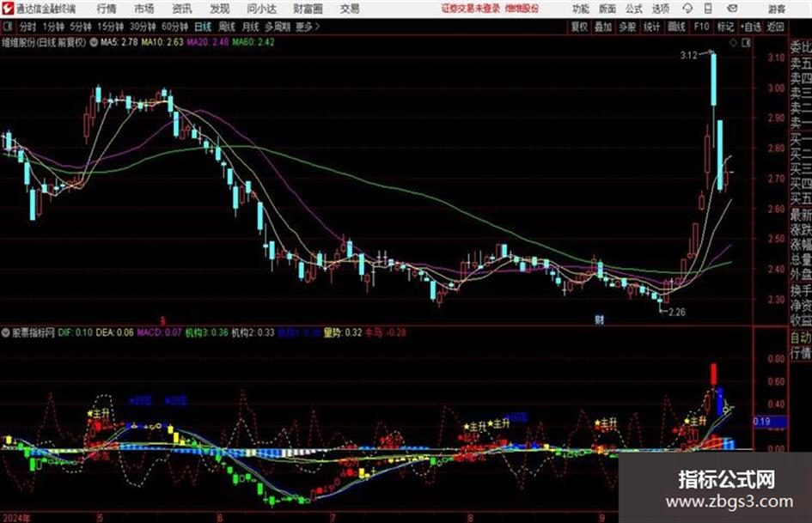Click the 画线 drawing tool button
This screenshot has width=812, height=523.
[x=676, y=27]
